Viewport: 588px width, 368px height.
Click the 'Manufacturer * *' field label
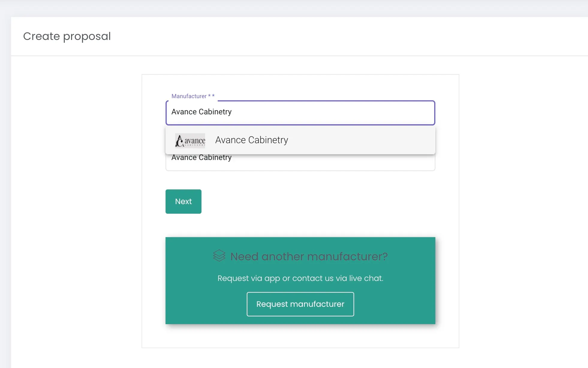pyautogui.click(x=193, y=96)
